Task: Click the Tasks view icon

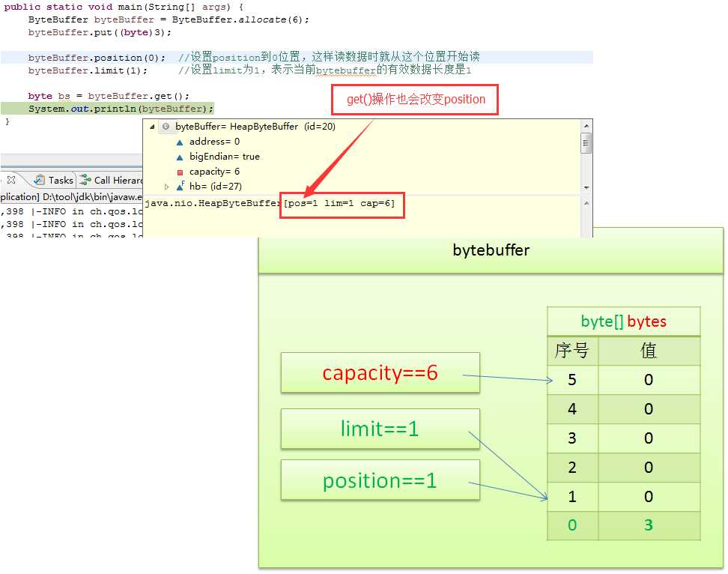Action: 40,180
